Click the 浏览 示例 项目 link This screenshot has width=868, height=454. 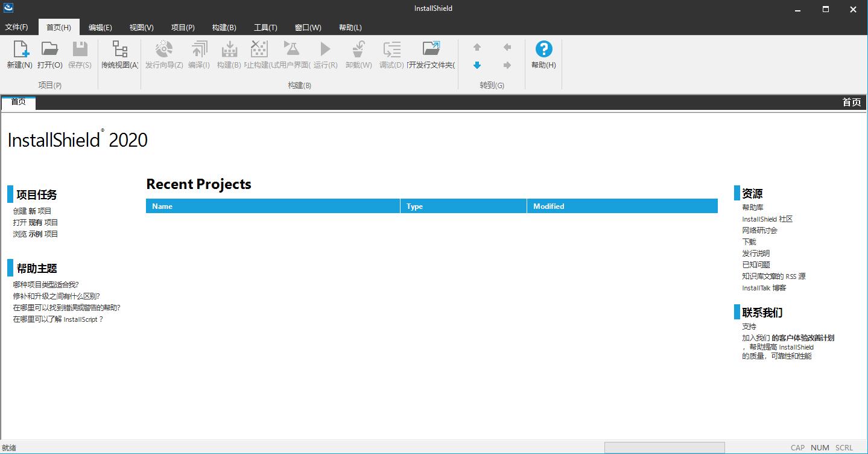tap(36, 234)
